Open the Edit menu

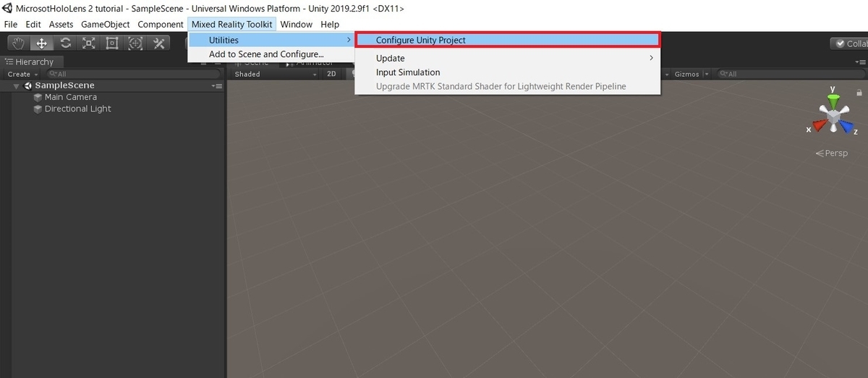pos(33,24)
